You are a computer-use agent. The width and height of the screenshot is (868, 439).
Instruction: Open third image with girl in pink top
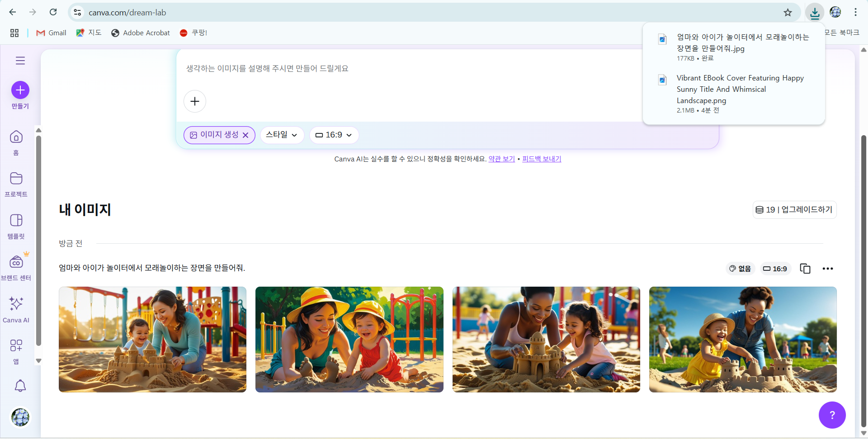coord(546,339)
